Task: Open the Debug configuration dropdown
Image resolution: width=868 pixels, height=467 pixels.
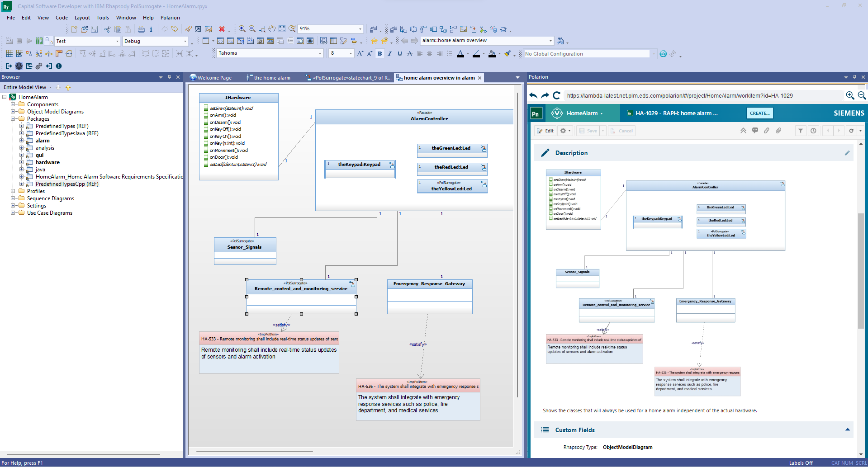Action: coord(185,41)
